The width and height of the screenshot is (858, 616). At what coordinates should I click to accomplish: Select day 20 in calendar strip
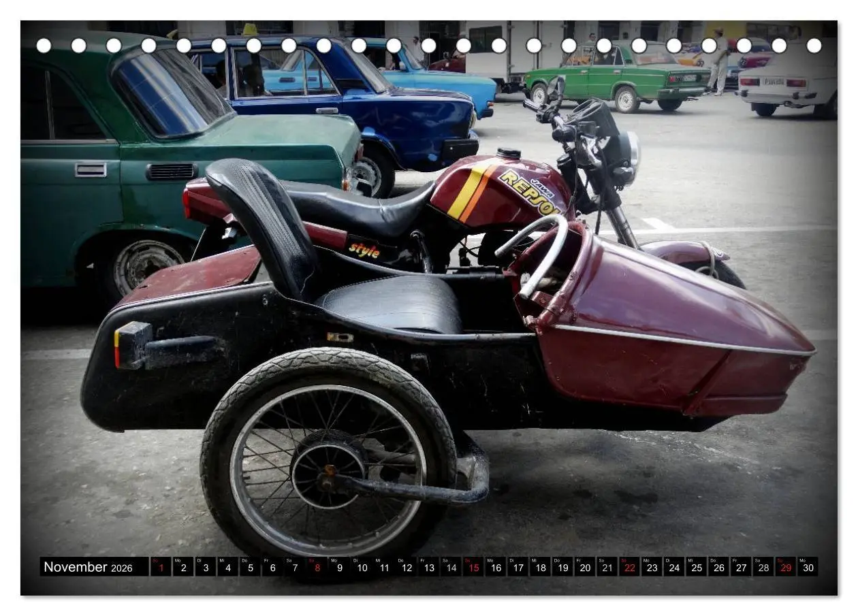(x=585, y=566)
